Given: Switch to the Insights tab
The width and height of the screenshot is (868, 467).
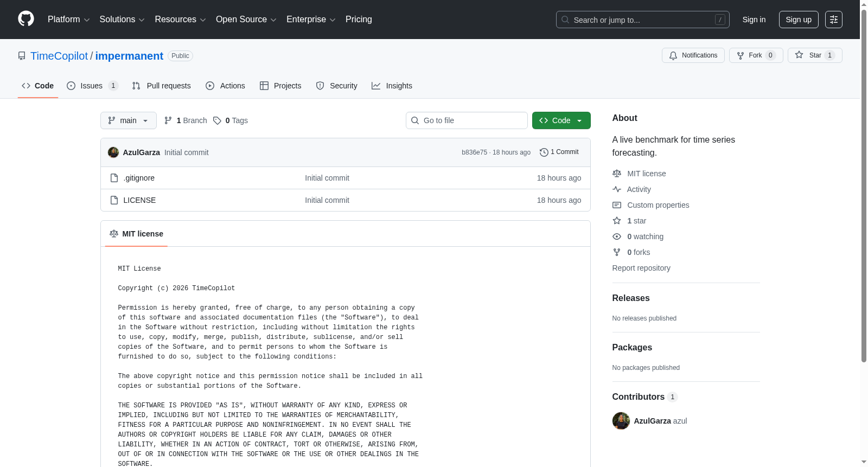Looking at the screenshot, I should point(392,86).
